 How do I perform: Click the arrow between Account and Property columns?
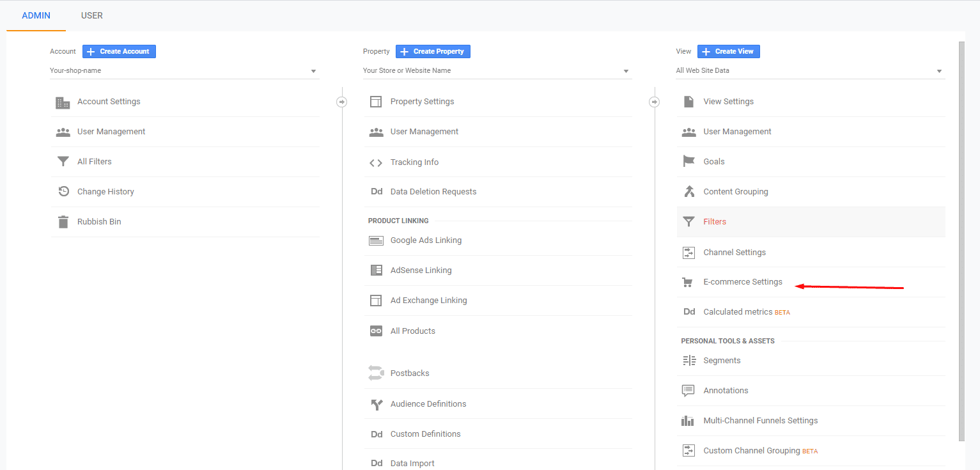[342, 102]
